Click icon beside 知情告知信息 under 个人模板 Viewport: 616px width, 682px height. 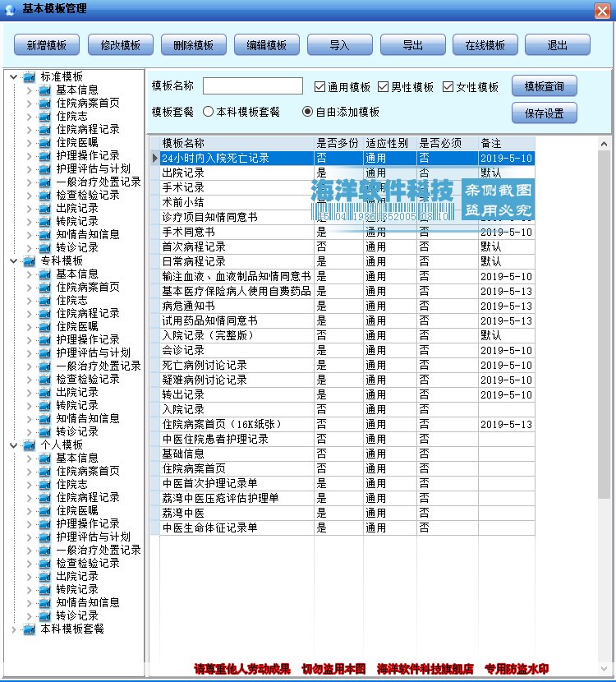pyautogui.click(x=45, y=603)
